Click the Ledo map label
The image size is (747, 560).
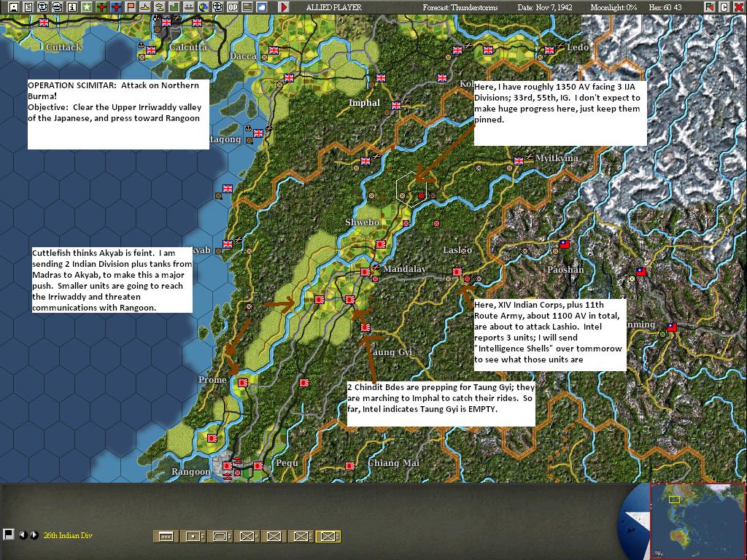(x=578, y=47)
